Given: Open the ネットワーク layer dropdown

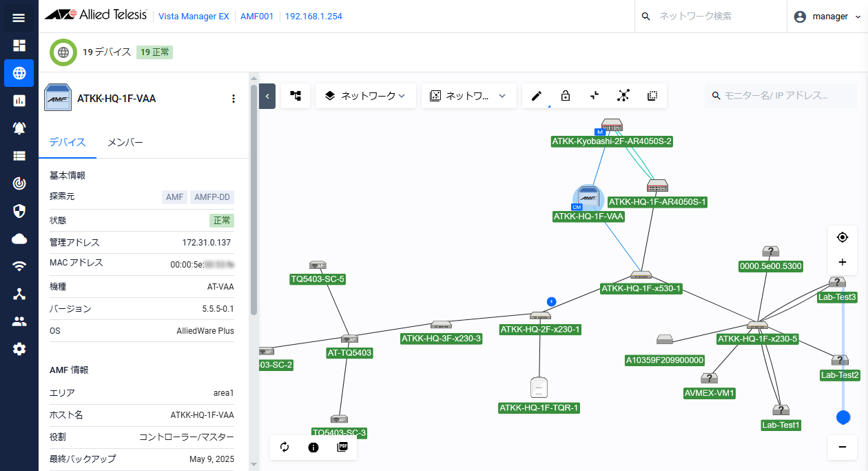Looking at the screenshot, I should [366, 96].
